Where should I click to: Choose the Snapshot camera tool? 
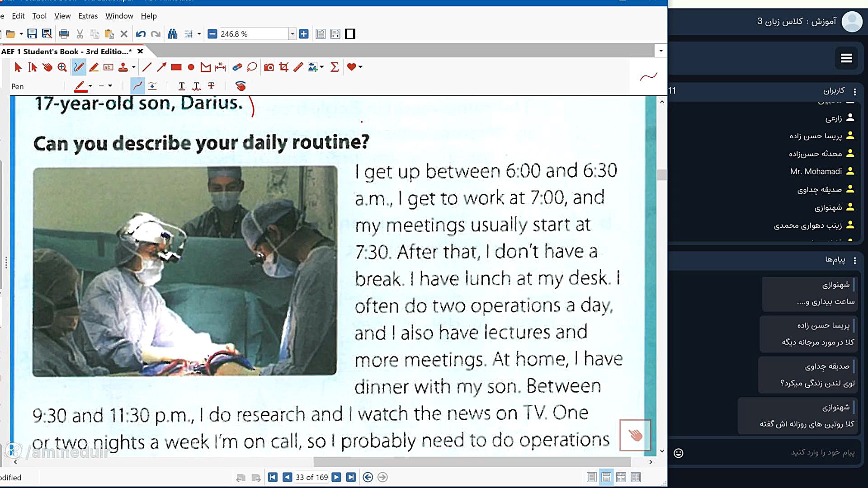(x=269, y=67)
